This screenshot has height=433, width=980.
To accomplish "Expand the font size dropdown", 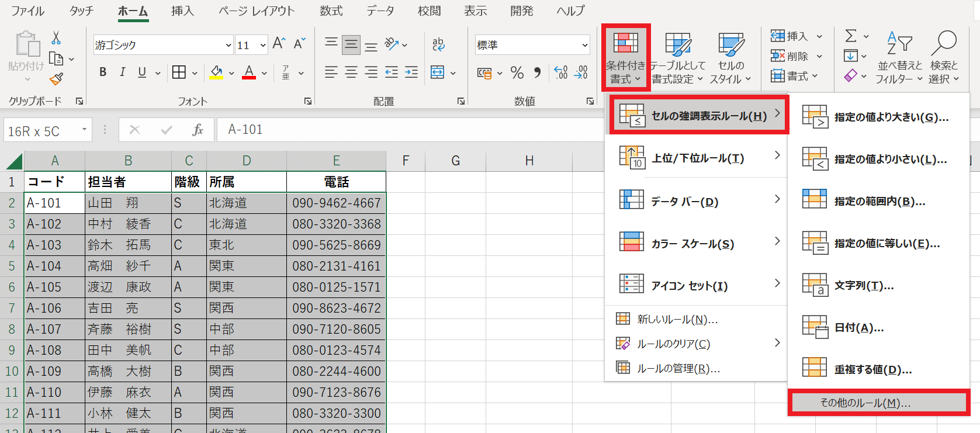I will pos(263,45).
